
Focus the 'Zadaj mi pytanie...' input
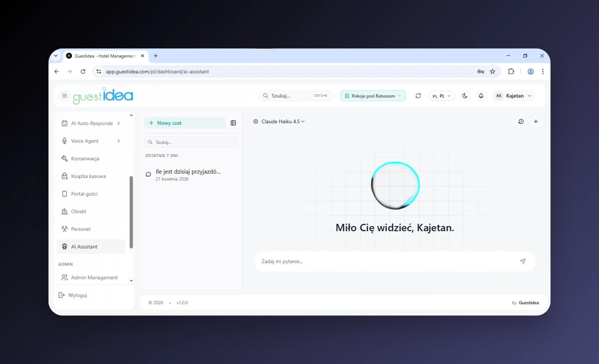point(386,261)
